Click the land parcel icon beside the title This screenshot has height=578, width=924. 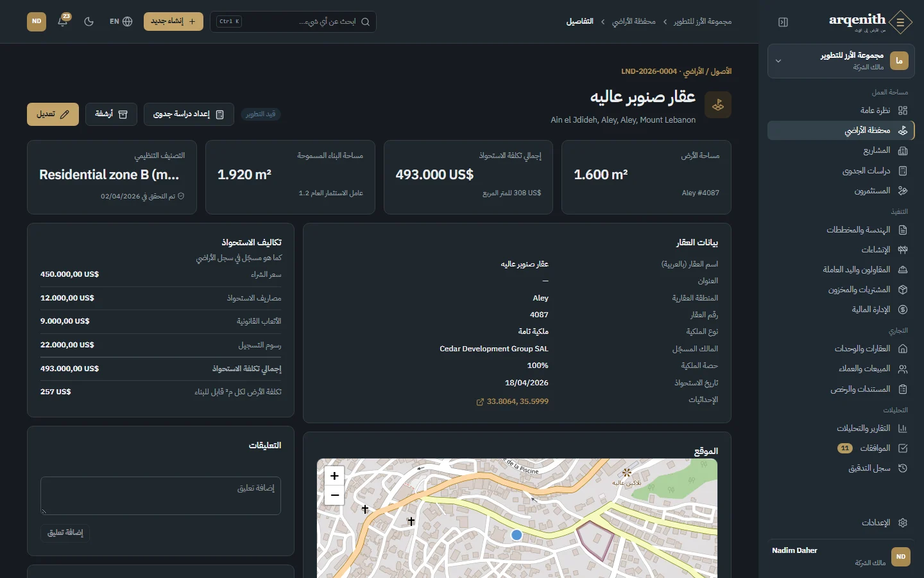pos(718,105)
